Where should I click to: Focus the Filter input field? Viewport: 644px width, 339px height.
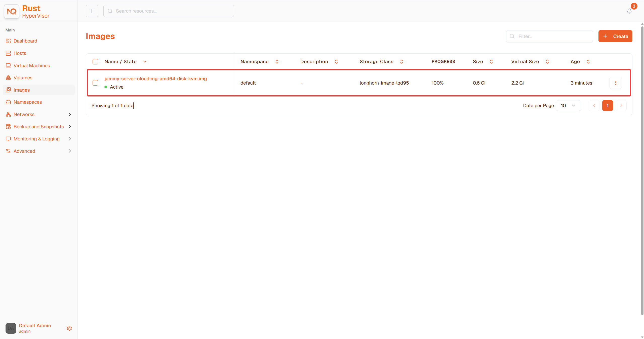pyautogui.click(x=549, y=36)
